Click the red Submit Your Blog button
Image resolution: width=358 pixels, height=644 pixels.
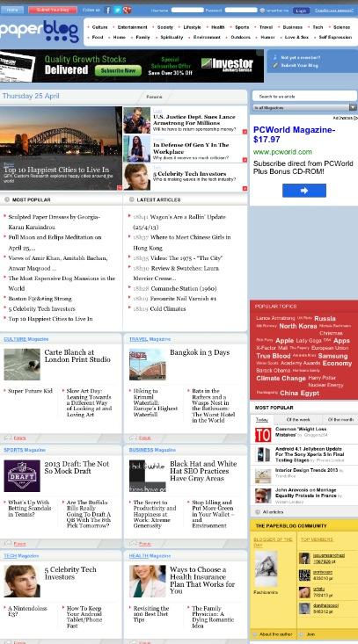pyautogui.click(x=53, y=10)
